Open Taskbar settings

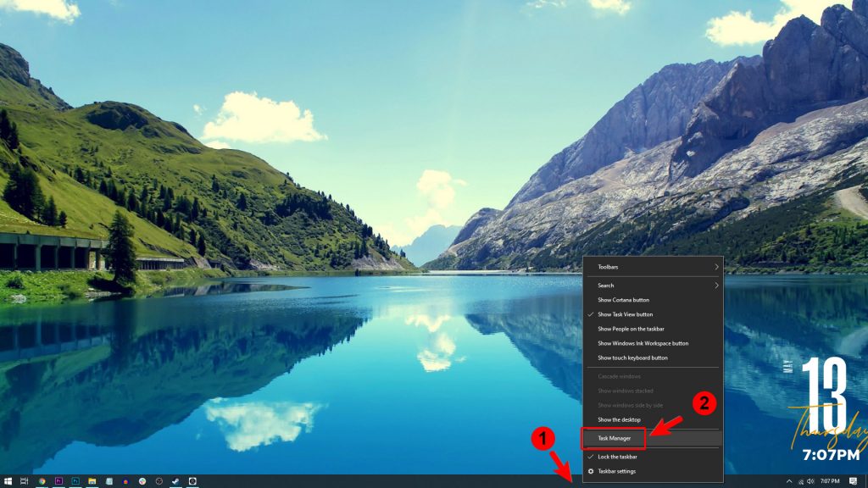[654, 471]
